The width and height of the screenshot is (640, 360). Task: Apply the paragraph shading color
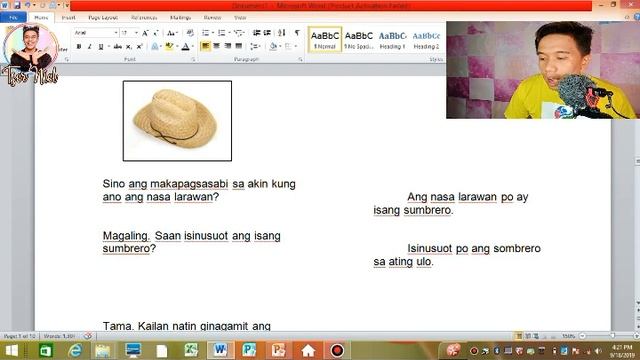(273, 46)
